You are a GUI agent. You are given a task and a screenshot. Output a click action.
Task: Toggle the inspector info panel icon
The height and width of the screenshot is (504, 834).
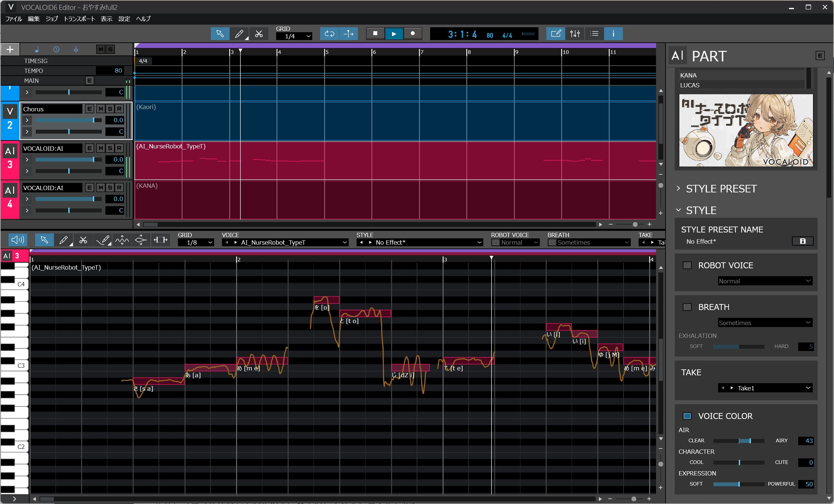coord(613,34)
